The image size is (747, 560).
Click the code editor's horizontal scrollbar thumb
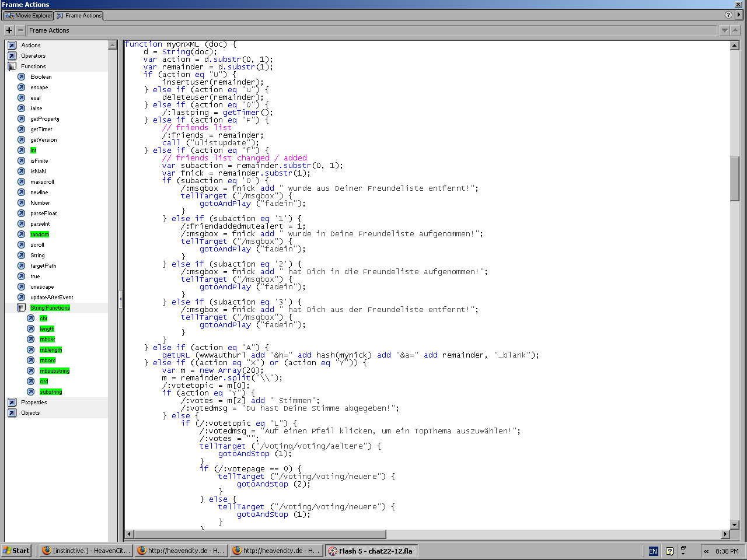click(260, 534)
